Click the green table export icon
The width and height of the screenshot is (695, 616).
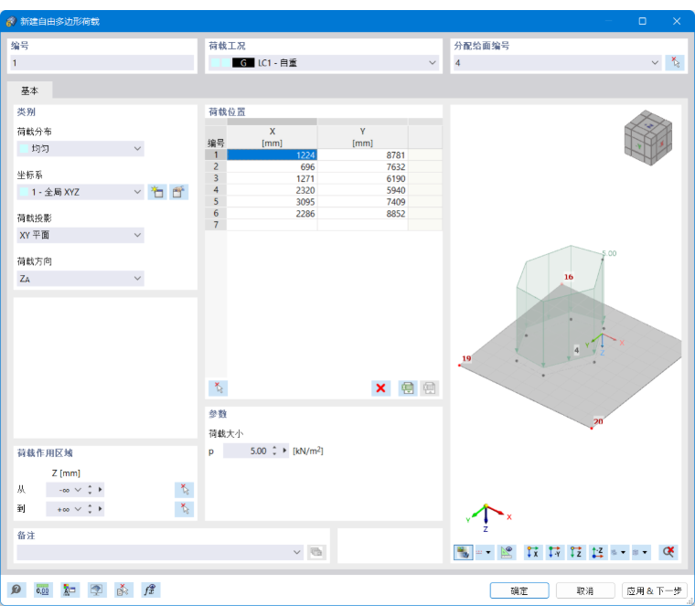(408, 388)
